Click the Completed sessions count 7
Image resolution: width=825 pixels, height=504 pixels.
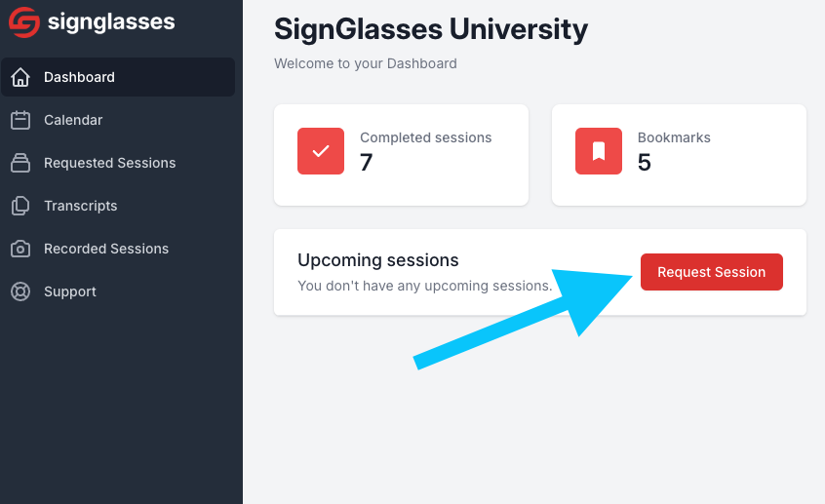point(367,162)
